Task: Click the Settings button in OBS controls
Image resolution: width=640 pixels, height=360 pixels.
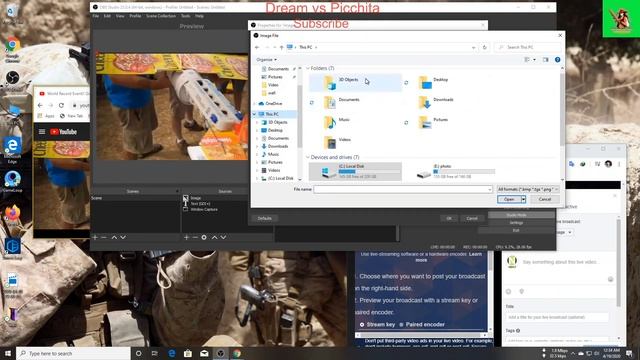Action: point(516,222)
